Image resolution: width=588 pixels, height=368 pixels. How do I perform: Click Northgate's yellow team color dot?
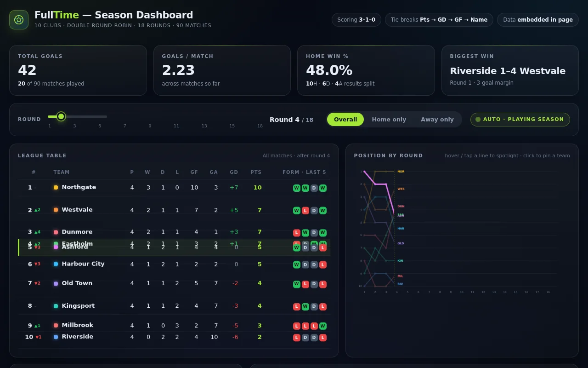pyautogui.click(x=56, y=188)
